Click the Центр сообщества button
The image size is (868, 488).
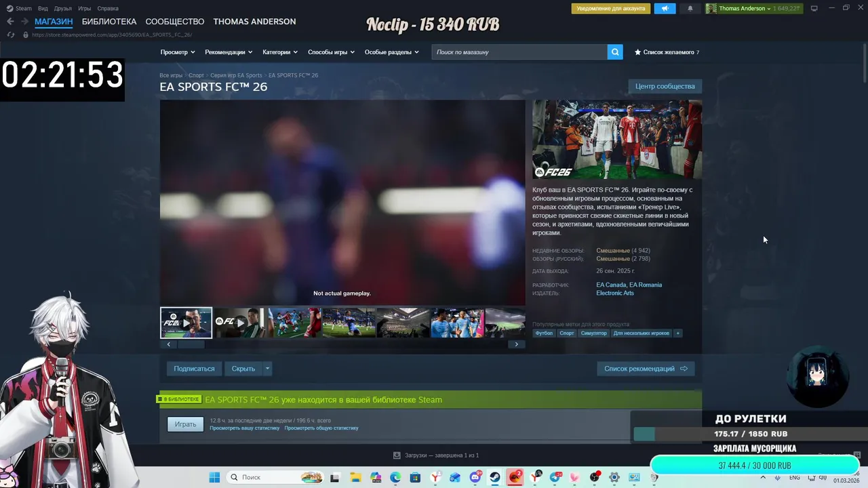665,86
